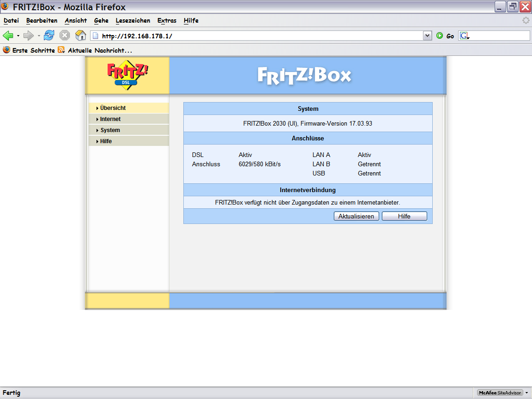Expand the Internet navigation entry
Screen dimensions: 532x399
tap(128, 119)
